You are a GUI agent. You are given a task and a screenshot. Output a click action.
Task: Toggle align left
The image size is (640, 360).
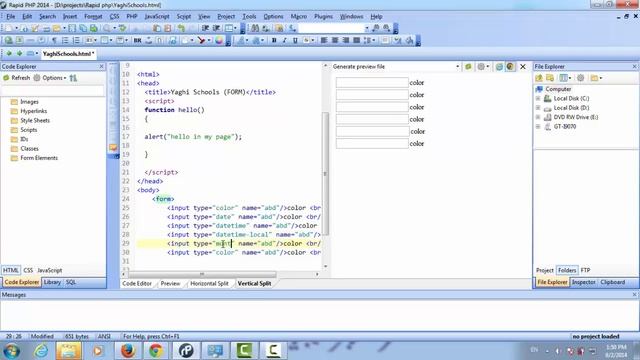(x=324, y=40)
